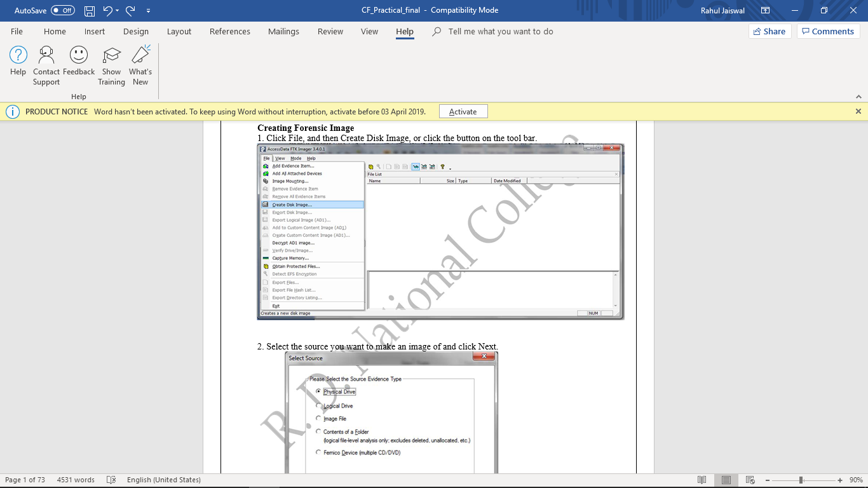Switch to Web Layout view

(750, 480)
